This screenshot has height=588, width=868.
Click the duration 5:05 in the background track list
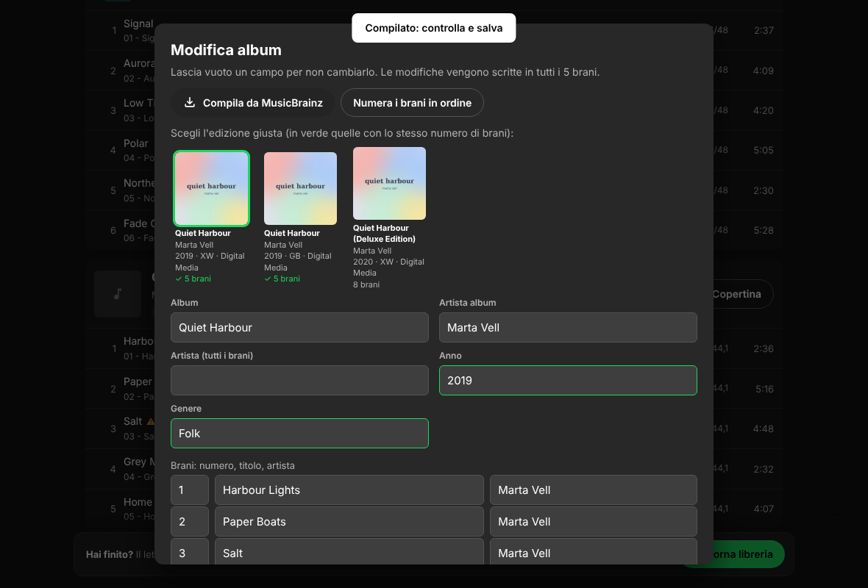click(764, 151)
